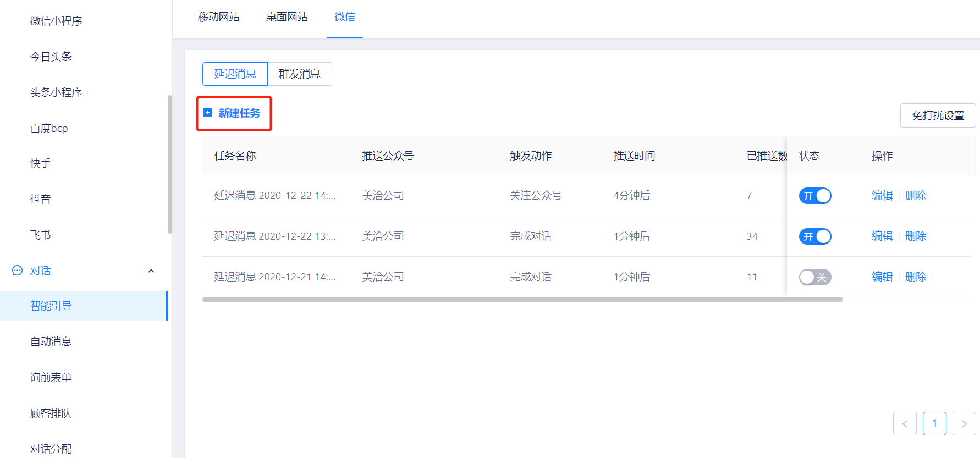Collapse the 对话 section chevron
The image size is (980, 458).
151,271
